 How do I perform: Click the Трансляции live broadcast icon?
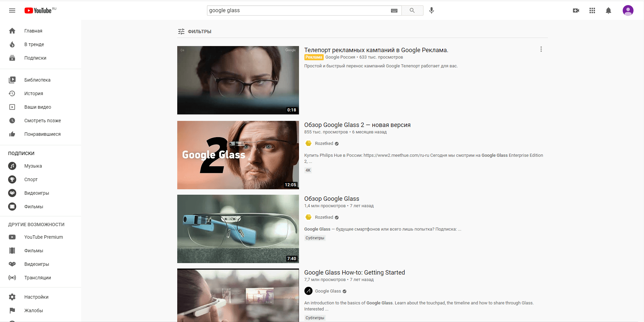point(12,278)
